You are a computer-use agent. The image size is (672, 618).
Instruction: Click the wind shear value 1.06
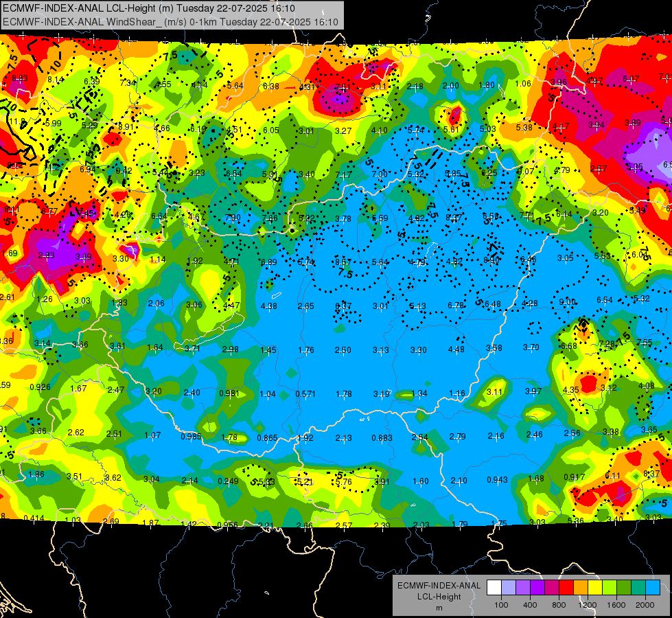point(523,84)
